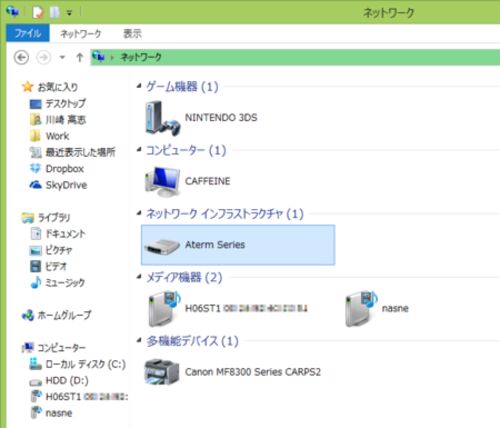500x428 pixels.
Task: Collapse the 多機能デバイス (1) group
Action: 139,341
